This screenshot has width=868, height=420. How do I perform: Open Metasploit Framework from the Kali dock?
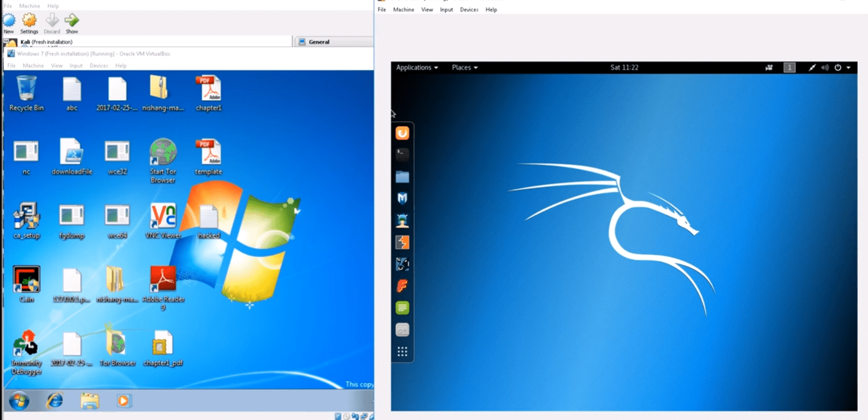point(402,198)
